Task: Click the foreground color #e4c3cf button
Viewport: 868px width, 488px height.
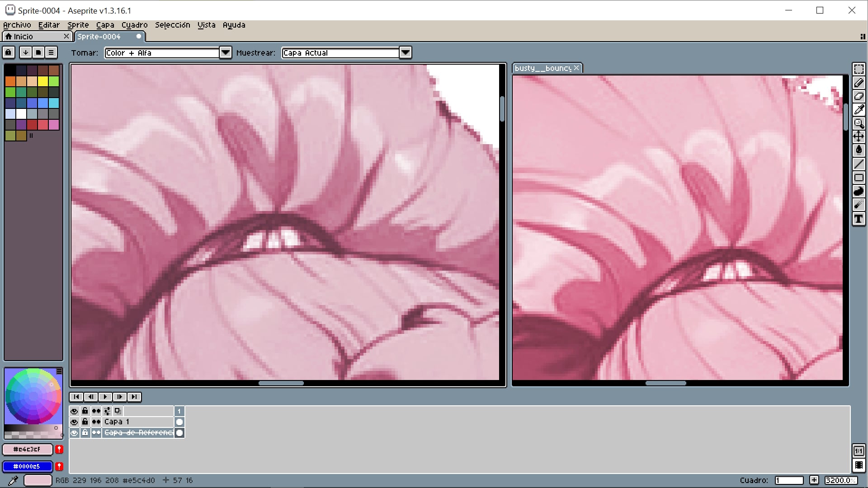Action: click(x=27, y=449)
